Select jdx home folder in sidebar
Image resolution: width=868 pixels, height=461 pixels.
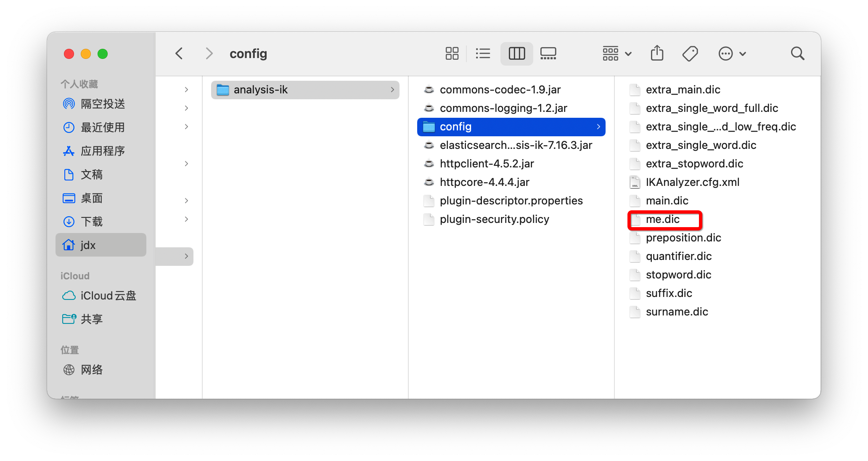(101, 245)
